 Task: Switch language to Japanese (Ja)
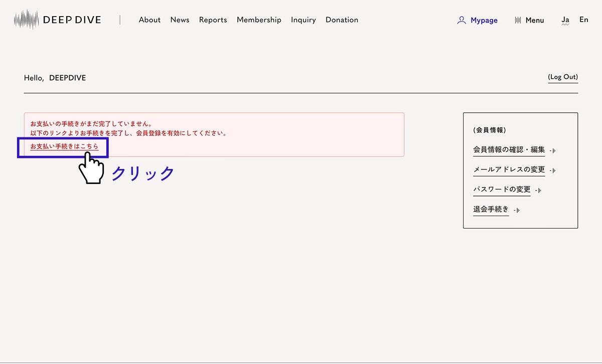565,20
